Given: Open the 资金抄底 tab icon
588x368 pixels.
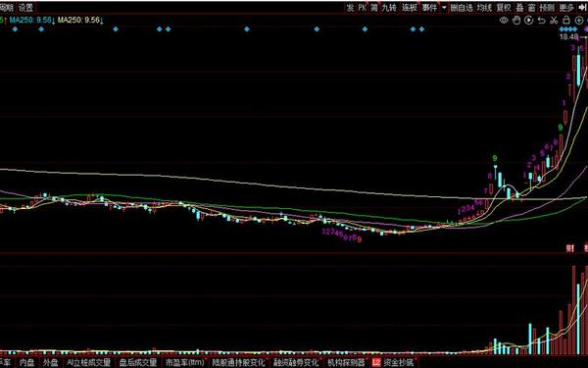Looking at the screenshot, I should (x=376, y=363).
